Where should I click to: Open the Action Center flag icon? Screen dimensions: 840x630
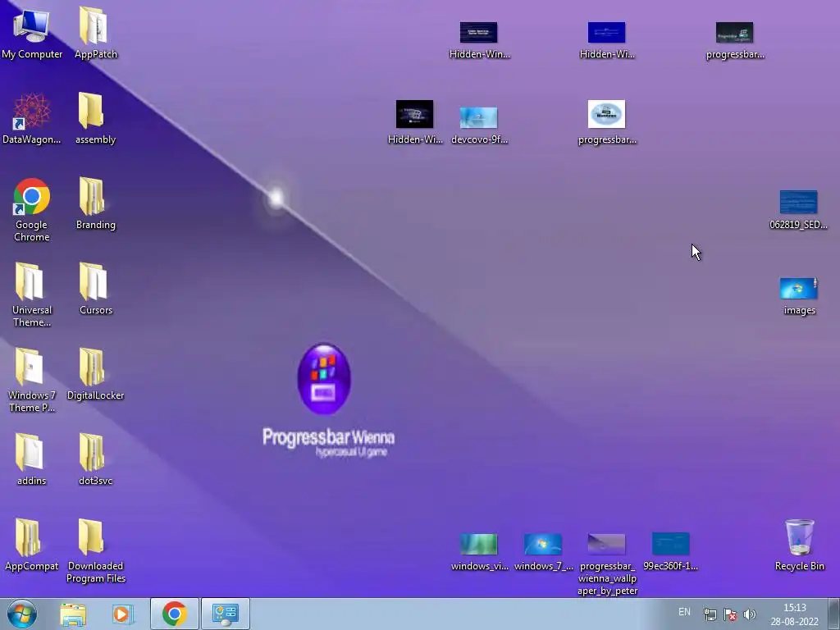[729, 614]
